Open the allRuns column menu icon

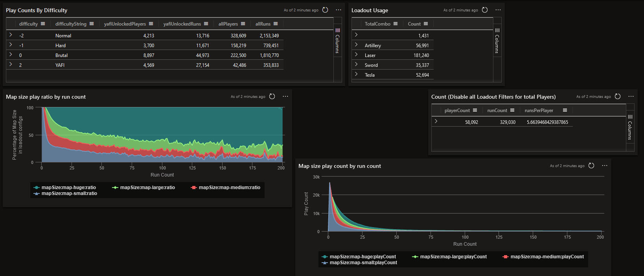click(276, 24)
